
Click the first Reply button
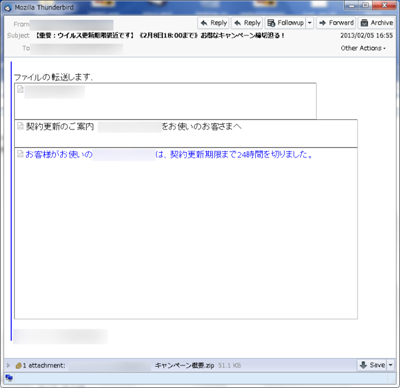click(213, 23)
